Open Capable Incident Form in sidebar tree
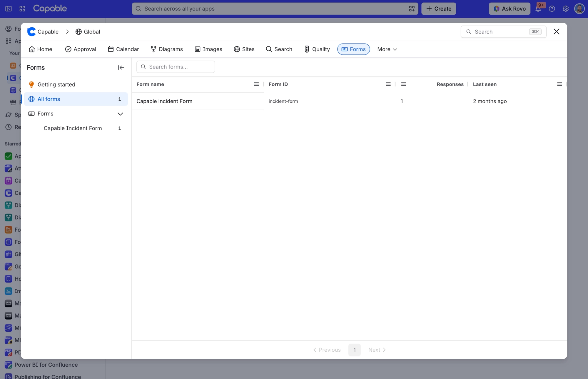Image resolution: width=588 pixels, height=379 pixels. point(76,128)
